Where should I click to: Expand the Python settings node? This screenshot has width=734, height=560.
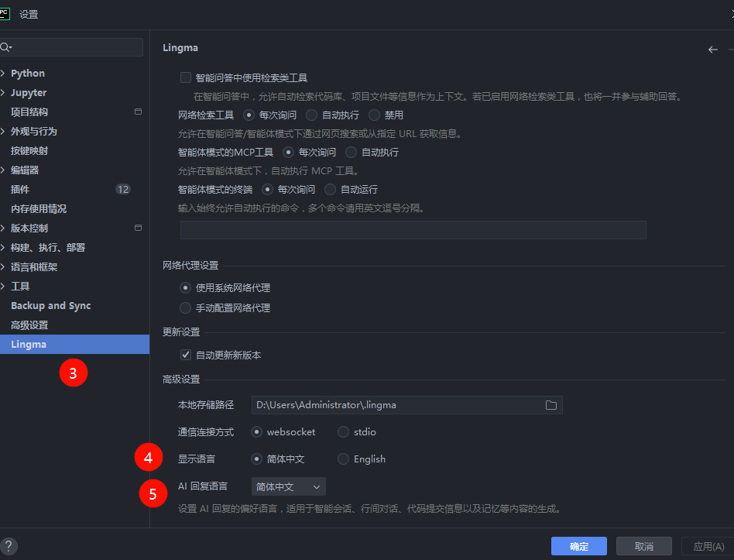pyautogui.click(x=3, y=73)
